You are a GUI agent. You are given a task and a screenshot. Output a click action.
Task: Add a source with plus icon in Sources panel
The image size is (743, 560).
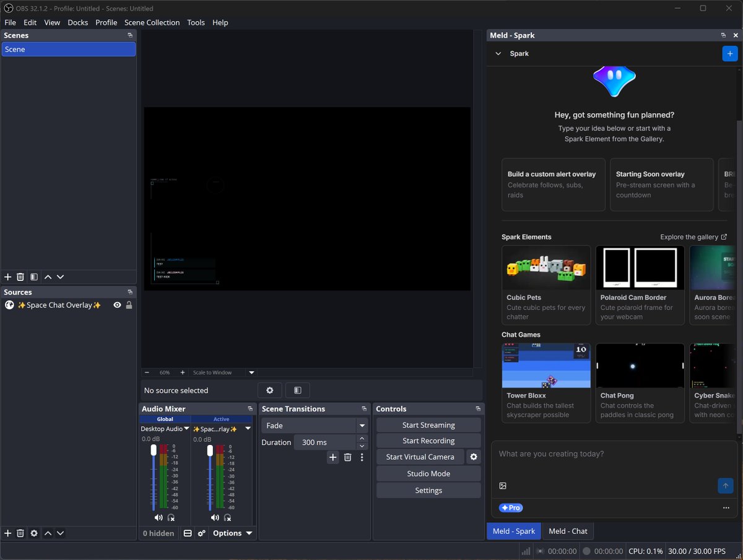pyautogui.click(x=8, y=533)
